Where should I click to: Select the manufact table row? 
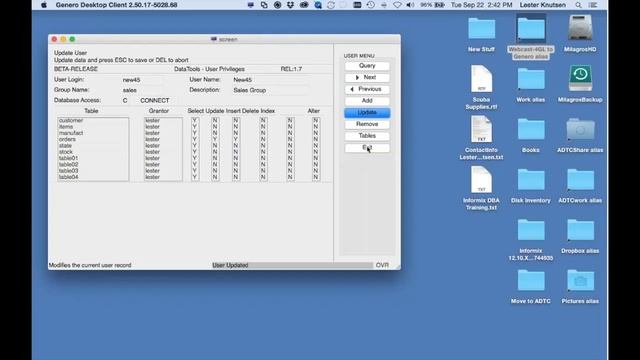click(93, 133)
